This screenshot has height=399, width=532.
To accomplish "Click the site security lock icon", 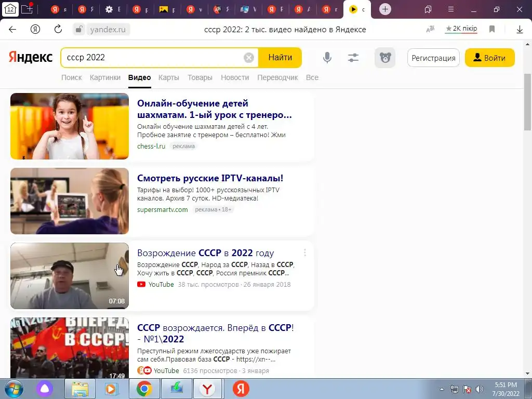I will 79,30.
